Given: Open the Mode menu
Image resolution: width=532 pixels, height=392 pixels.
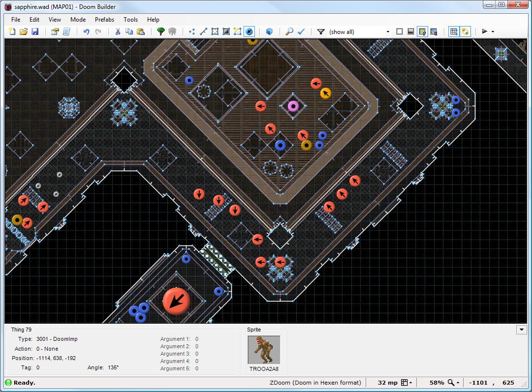Looking at the screenshot, I should (x=78, y=20).
